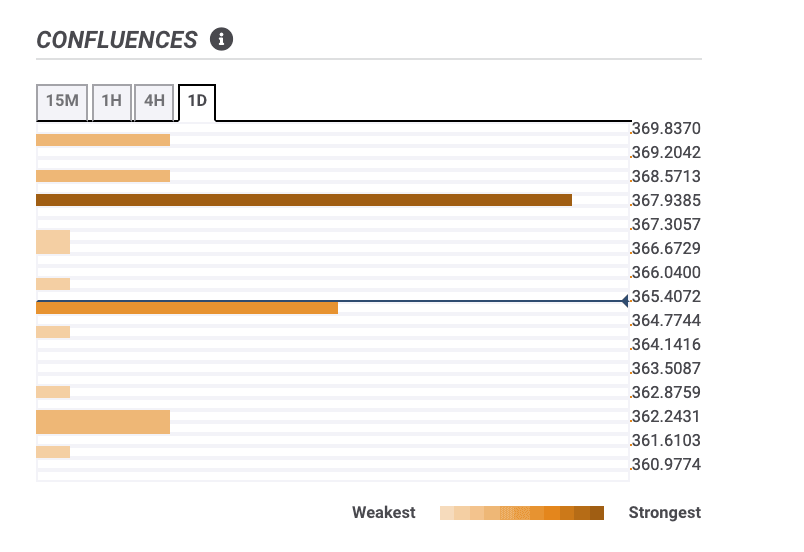Screen dimensions: 804x552
Task: Click the current price marker at 365.4072
Action: coord(625,300)
